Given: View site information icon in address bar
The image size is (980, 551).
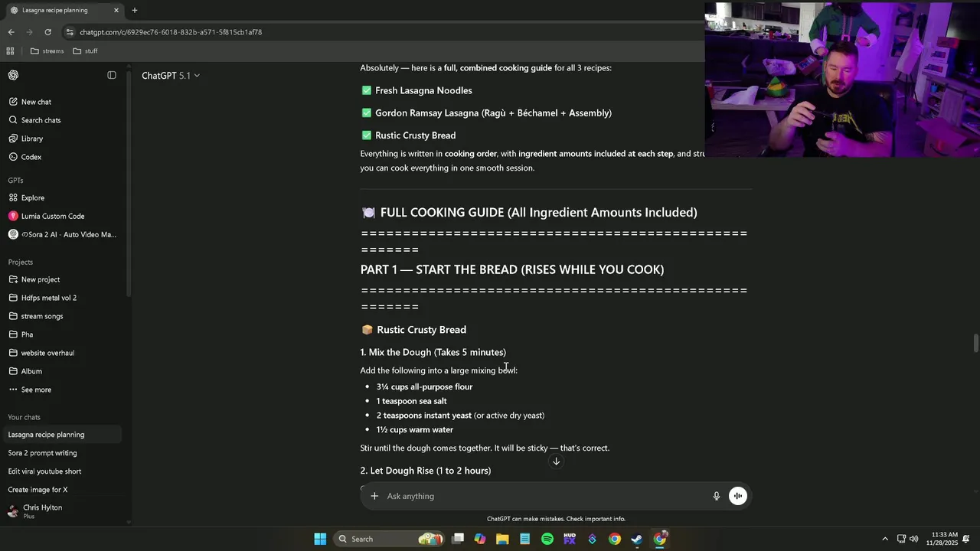Looking at the screenshot, I should tap(70, 32).
